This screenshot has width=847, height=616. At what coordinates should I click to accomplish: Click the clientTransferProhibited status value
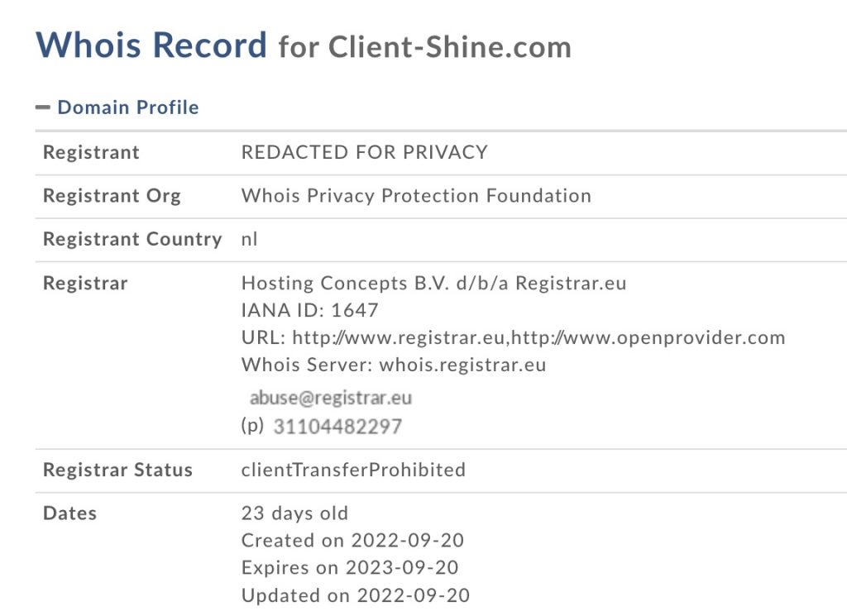(353, 470)
